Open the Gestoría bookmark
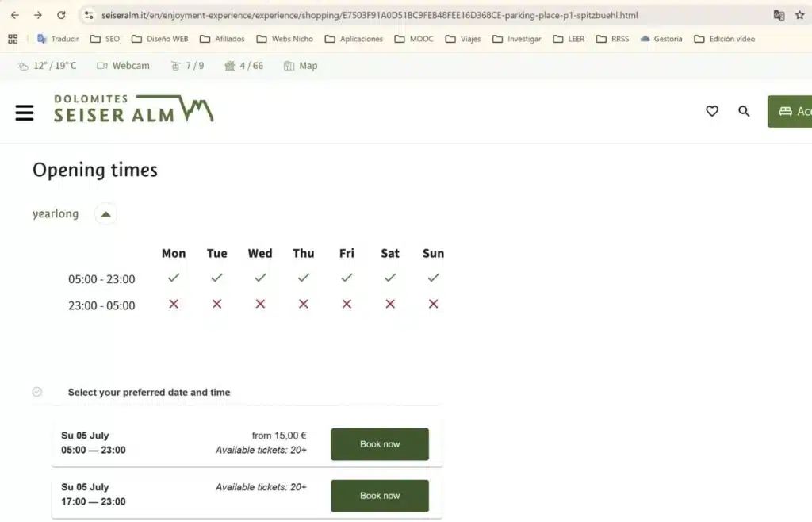This screenshot has width=812, height=522. 661,39
